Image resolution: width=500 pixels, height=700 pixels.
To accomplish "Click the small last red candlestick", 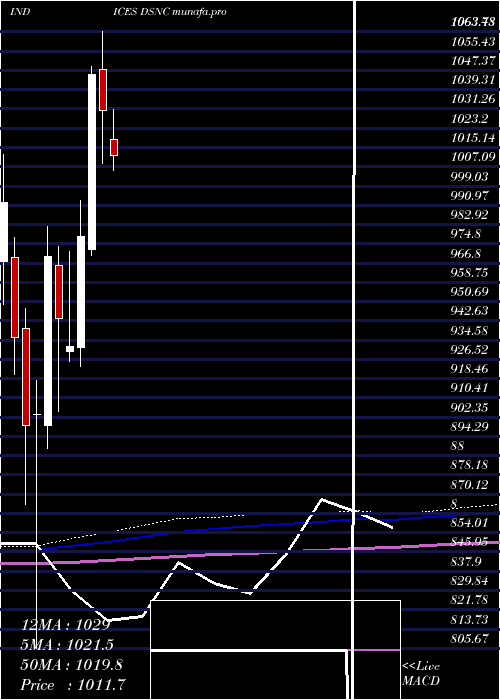I will tap(114, 147).
